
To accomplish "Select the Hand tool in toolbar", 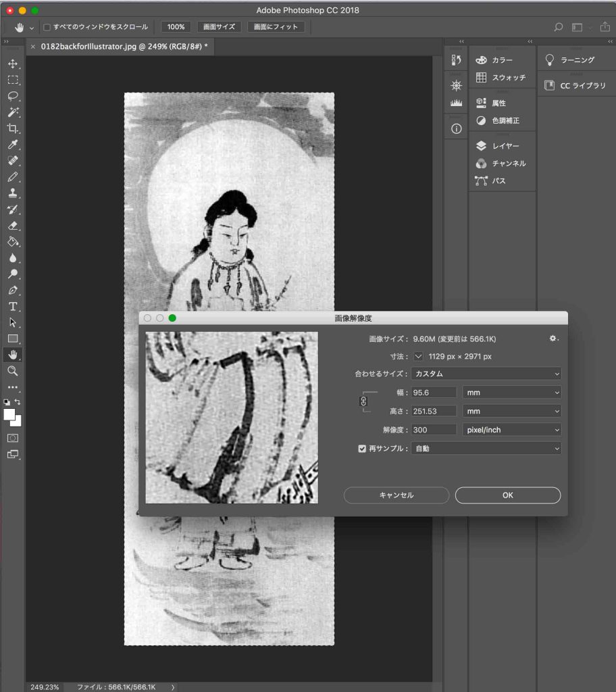I will [13, 354].
